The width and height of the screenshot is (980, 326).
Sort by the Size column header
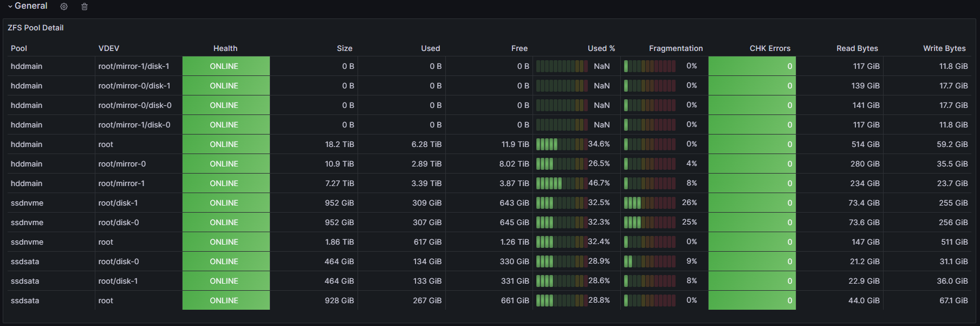(345, 48)
